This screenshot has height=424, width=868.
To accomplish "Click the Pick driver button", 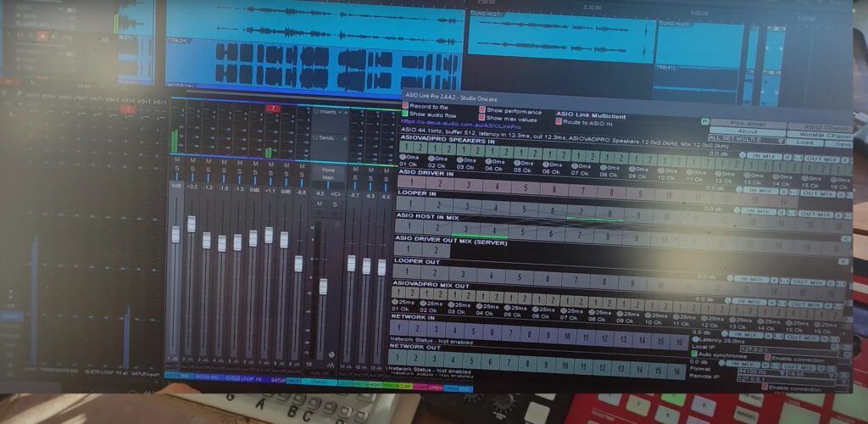I will point(748,124).
